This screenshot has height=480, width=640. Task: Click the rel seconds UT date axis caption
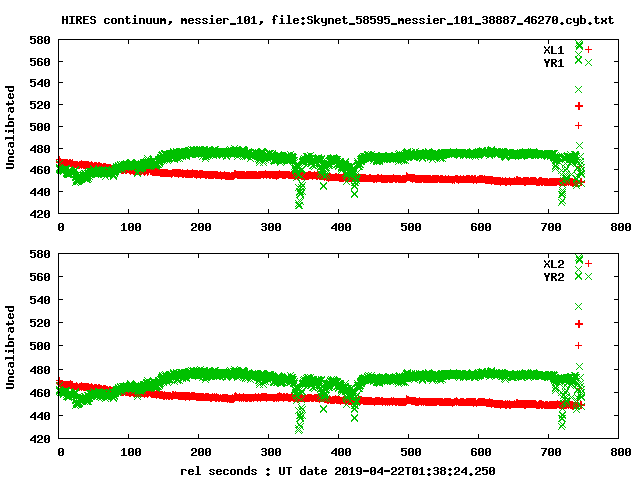click(338, 471)
